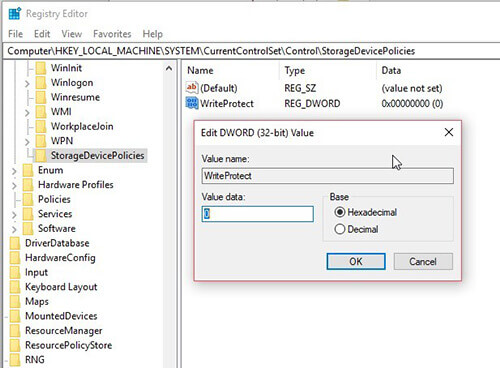Image resolution: width=500 pixels, height=368 pixels.
Task: Cancel the Edit DWORD dialog
Action: pyautogui.click(x=423, y=261)
